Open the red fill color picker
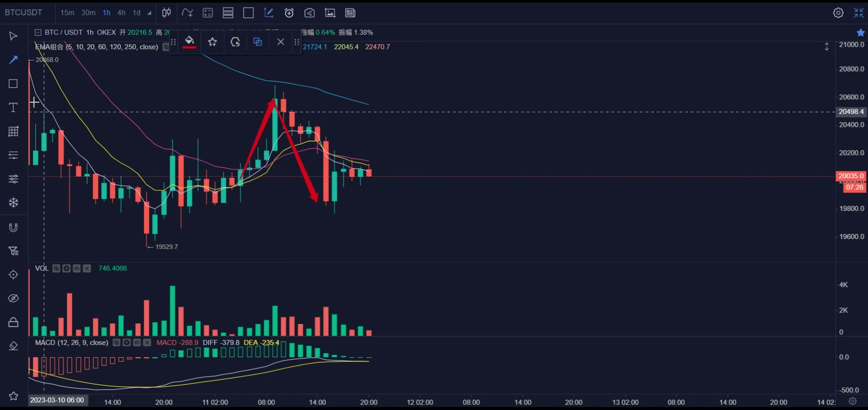The image size is (868, 410). point(189,42)
